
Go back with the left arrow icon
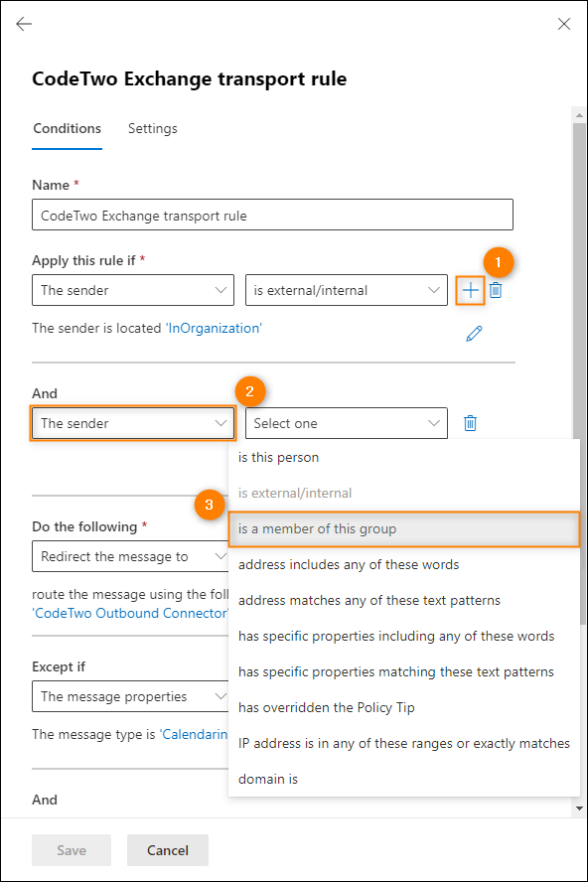(x=24, y=24)
